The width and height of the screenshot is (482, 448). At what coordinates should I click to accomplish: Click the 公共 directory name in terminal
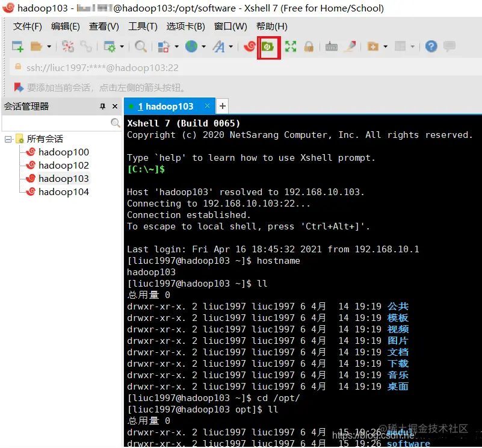398,306
